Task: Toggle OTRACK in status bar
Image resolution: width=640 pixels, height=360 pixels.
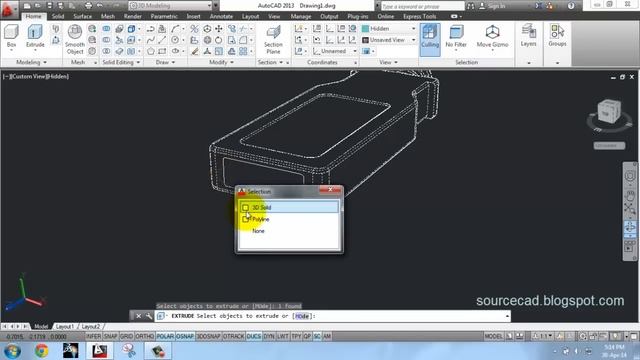Action: coord(233,336)
